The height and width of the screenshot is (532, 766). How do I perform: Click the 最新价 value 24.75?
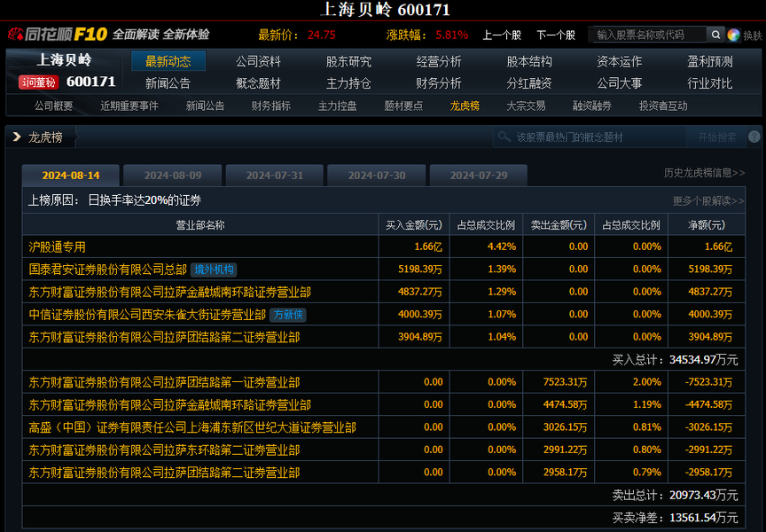pos(322,35)
